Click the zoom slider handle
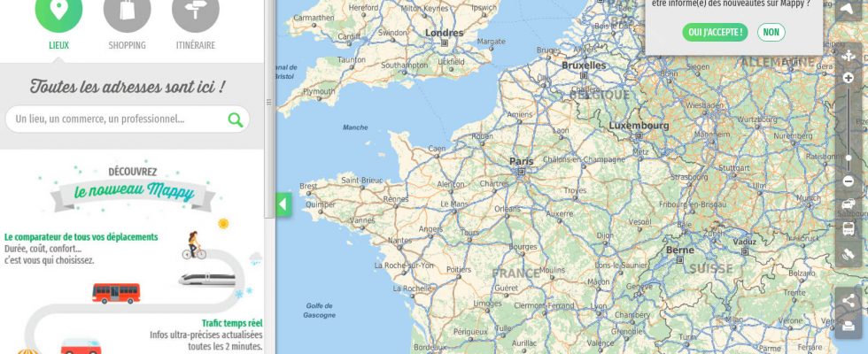 [849, 158]
